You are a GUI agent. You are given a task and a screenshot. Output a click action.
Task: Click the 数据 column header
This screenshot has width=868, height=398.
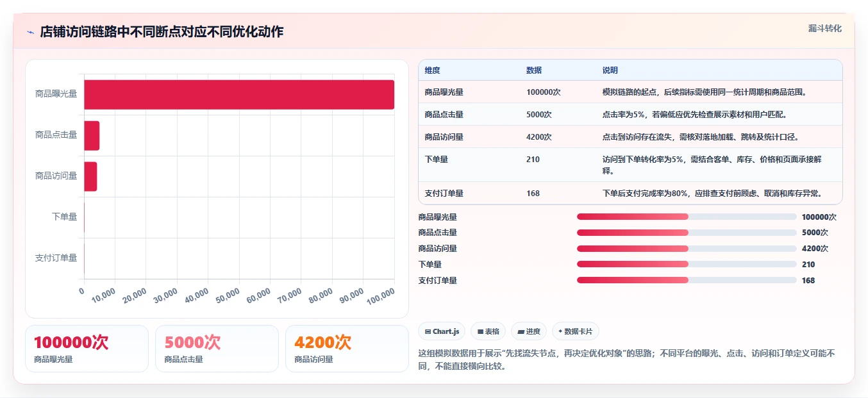pos(534,70)
